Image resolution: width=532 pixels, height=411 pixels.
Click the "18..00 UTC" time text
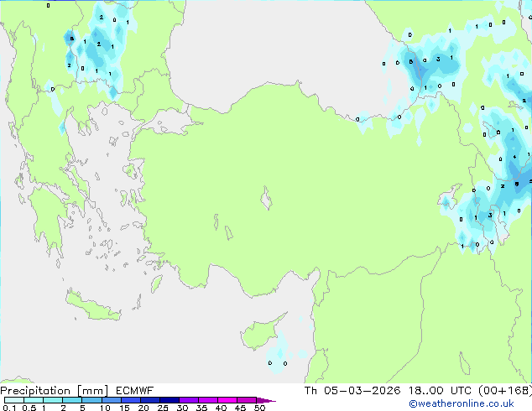[x=440, y=391]
